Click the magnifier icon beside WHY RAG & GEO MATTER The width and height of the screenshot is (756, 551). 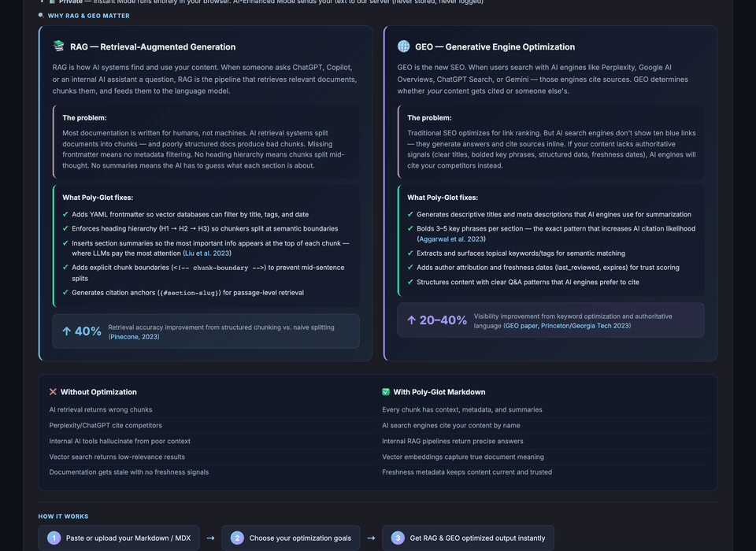coord(41,16)
